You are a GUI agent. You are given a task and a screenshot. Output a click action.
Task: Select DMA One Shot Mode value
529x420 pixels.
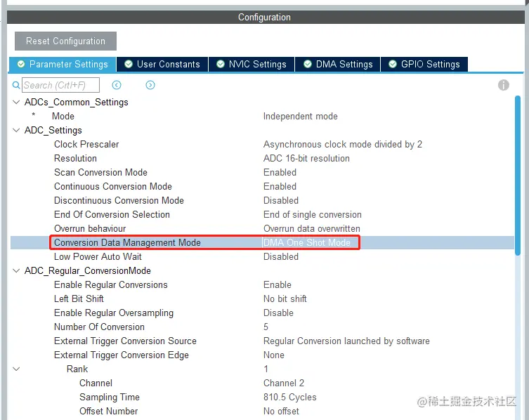307,242
